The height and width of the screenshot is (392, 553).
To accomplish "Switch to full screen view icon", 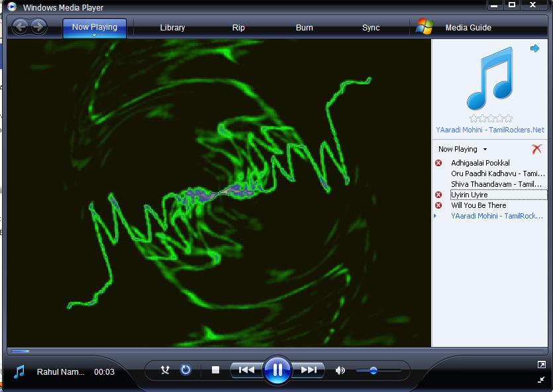I will 541,364.
